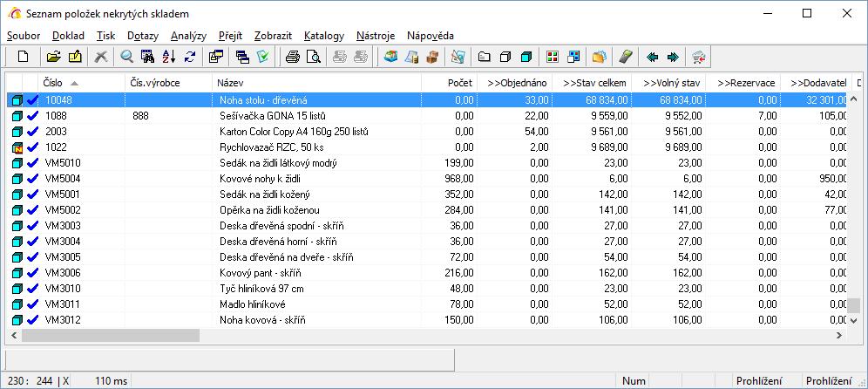Screen dimensions: 868x389
Task: Open print preview icon
Action: click(314, 57)
